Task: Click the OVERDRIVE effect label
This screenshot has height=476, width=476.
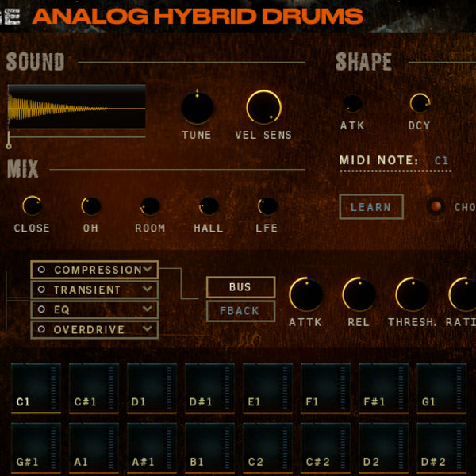Action: click(x=89, y=330)
